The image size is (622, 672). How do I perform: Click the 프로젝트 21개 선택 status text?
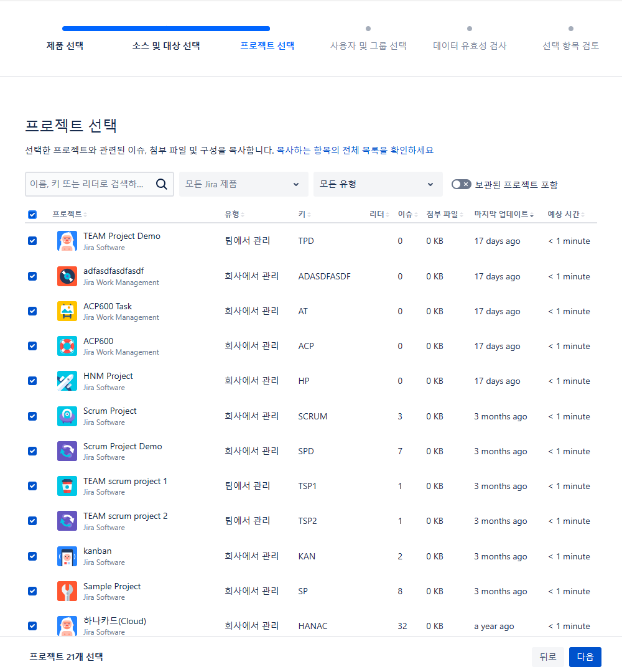(66, 656)
